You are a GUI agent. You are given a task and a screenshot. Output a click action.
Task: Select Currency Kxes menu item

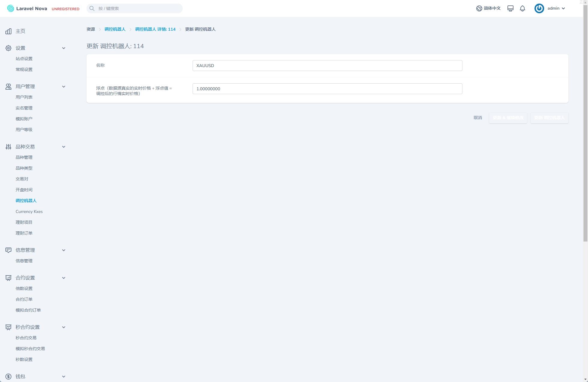click(29, 211)
